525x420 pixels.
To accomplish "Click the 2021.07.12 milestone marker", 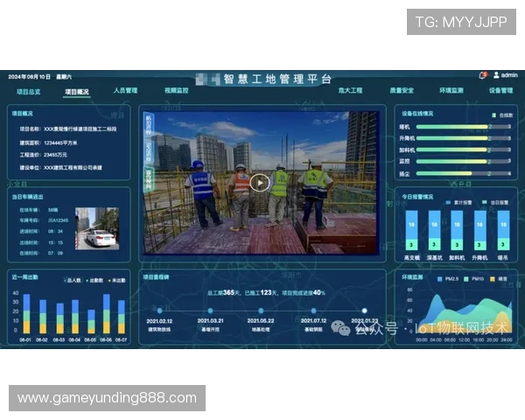I will click(x=314, y=310).
